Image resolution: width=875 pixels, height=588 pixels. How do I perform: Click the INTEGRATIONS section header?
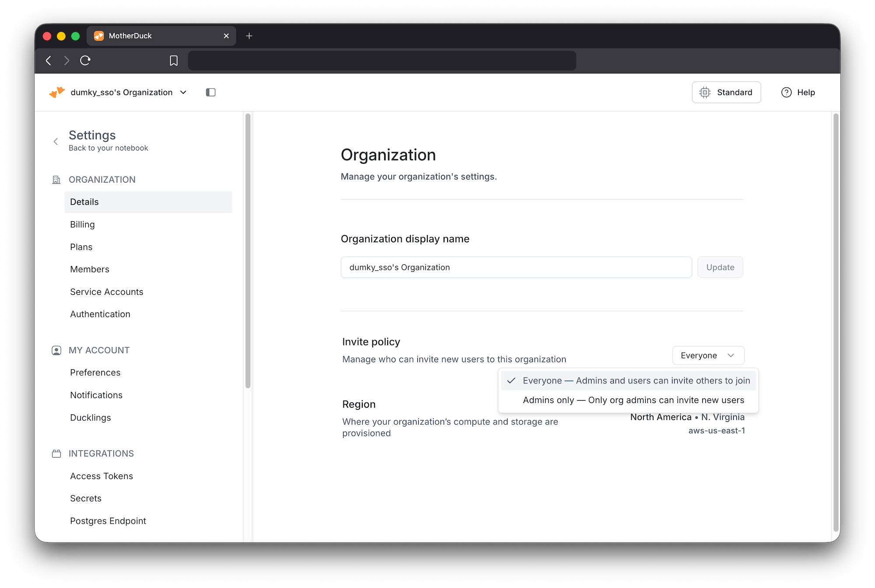point(101,454)
